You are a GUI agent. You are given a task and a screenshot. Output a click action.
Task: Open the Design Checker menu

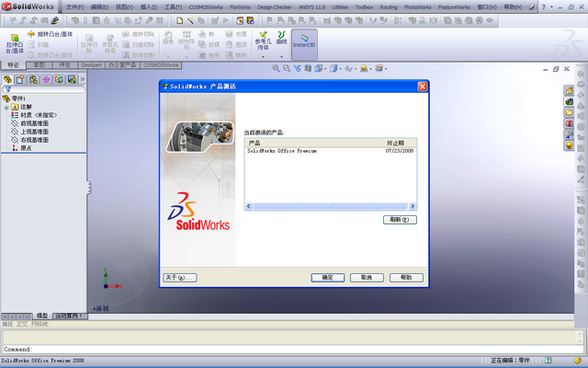[x=274, y=7]
